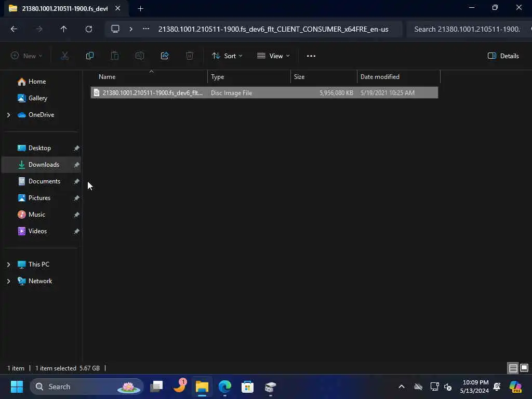Open the See more toolbar menu

[311, 56]
